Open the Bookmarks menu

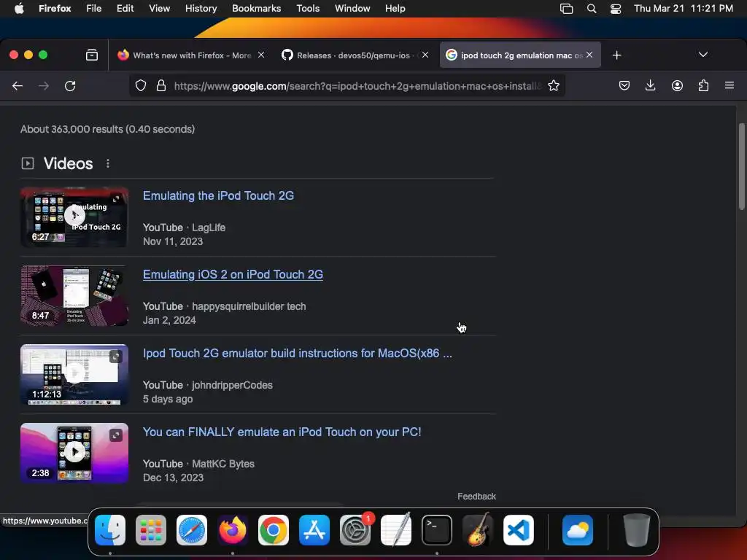pos(256,9)
